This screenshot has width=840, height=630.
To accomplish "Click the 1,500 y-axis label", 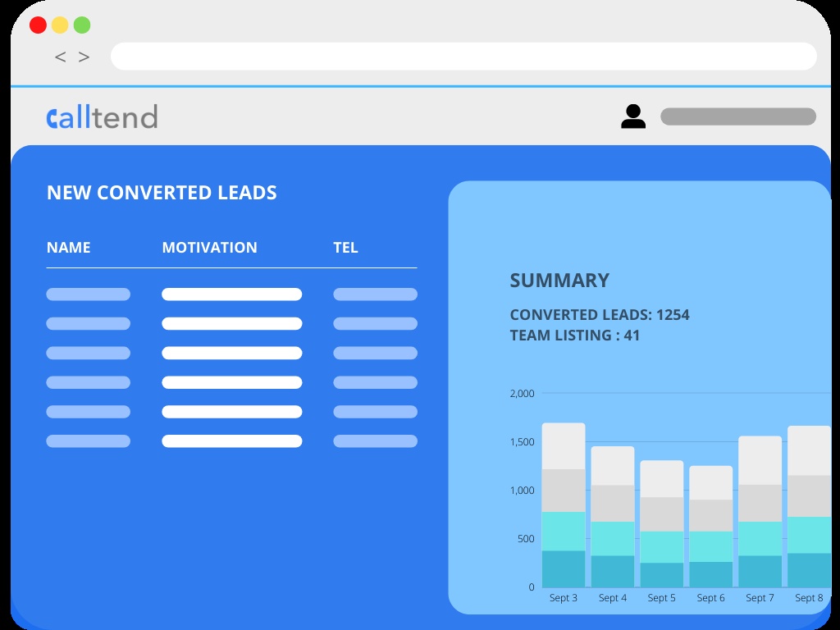I will [522, 442].
